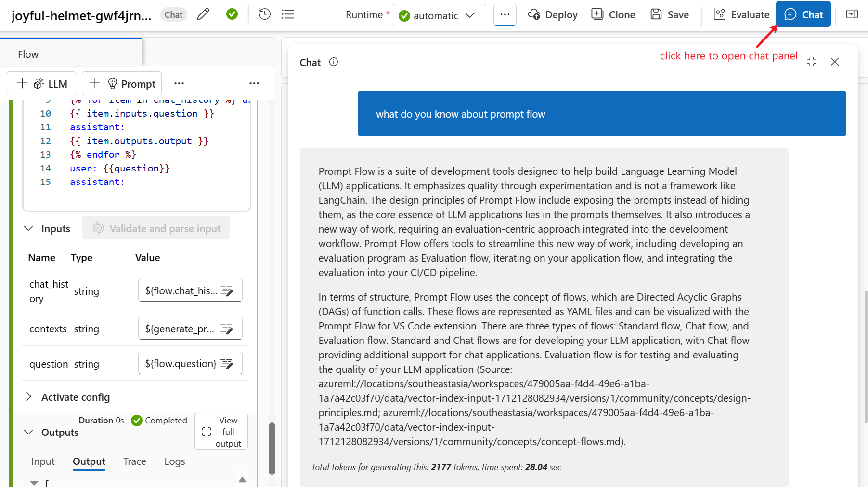The width and height of the screenshot is (868, 487).
Task: Clone the flow
Action: tap(613, 15)
